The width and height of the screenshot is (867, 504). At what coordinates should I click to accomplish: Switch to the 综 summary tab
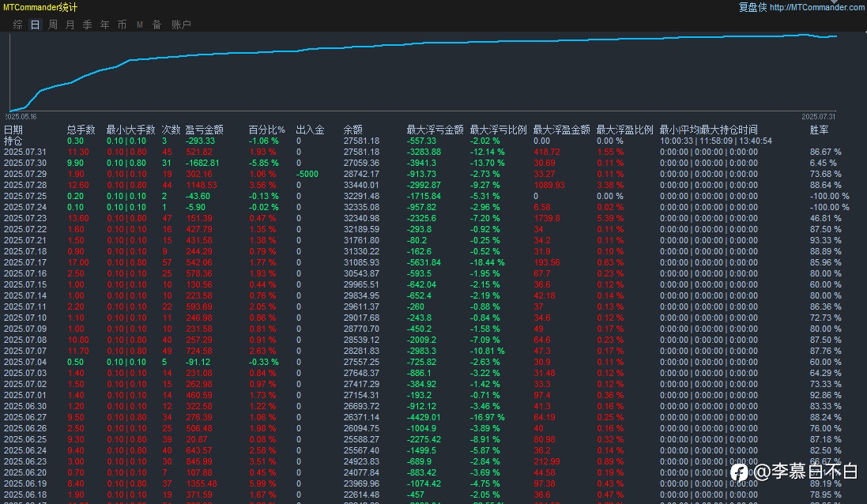17,24
